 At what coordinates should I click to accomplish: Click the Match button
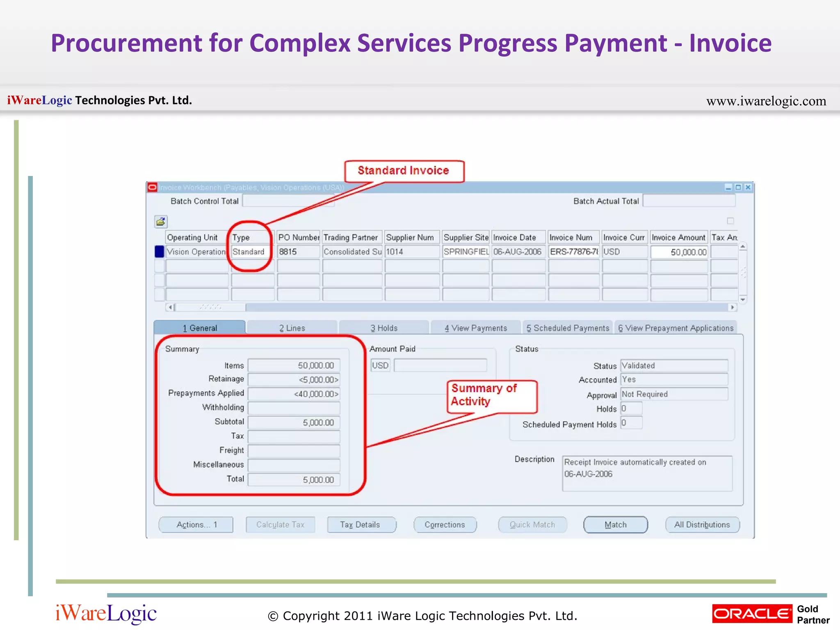coord(616,525)
